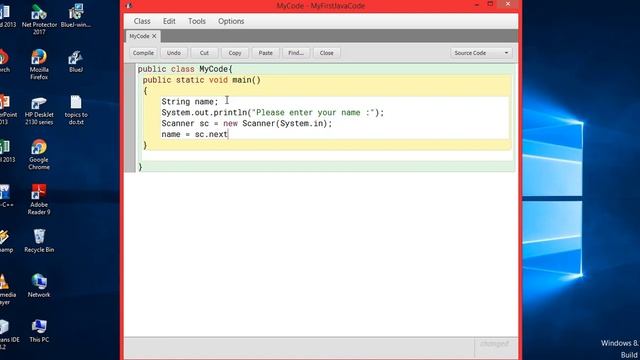Image resolution: width=640 pixels, height=360 pixels.
Task: Open the Tools menu
Action: tap(197, 21)
